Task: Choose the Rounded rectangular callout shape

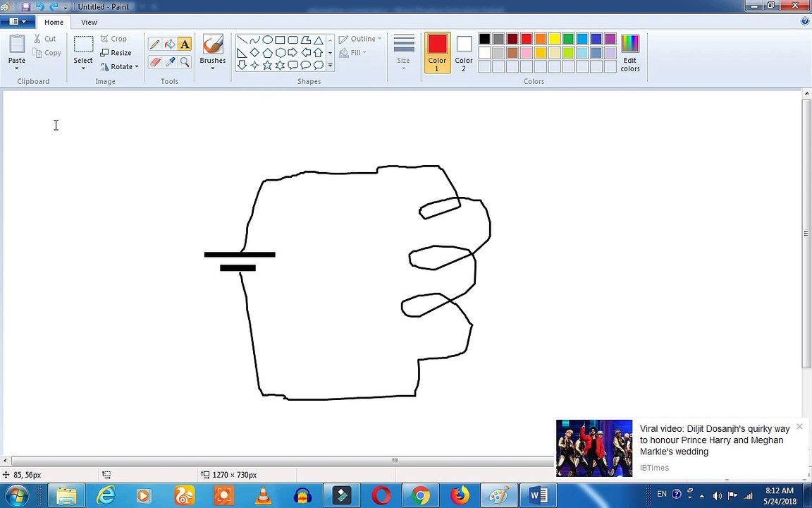Action: (x=293, y=65)
